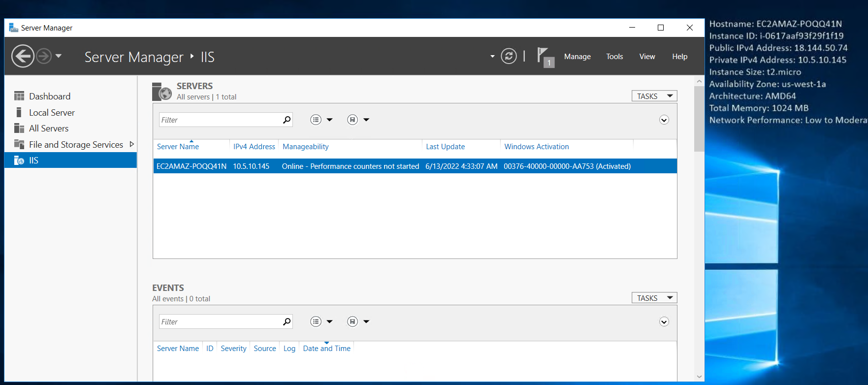The height and width of the screenshot is (385, 868).
Task: Open the Help menu
Action: [x=679, y=57]
